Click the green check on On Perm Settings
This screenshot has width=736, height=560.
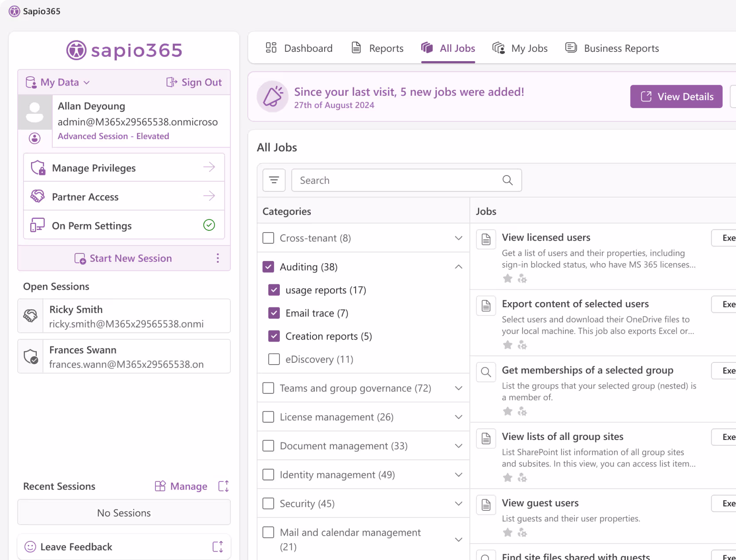(x=209, y=225)
